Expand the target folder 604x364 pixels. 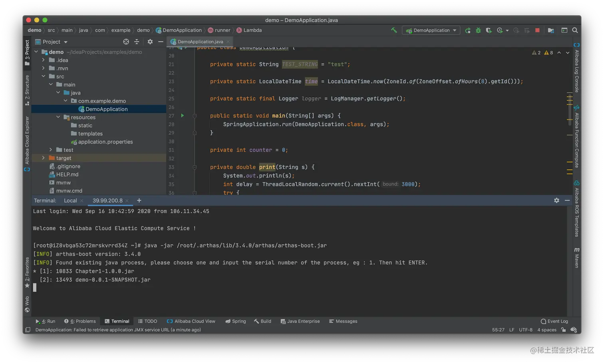pos(44,158)
